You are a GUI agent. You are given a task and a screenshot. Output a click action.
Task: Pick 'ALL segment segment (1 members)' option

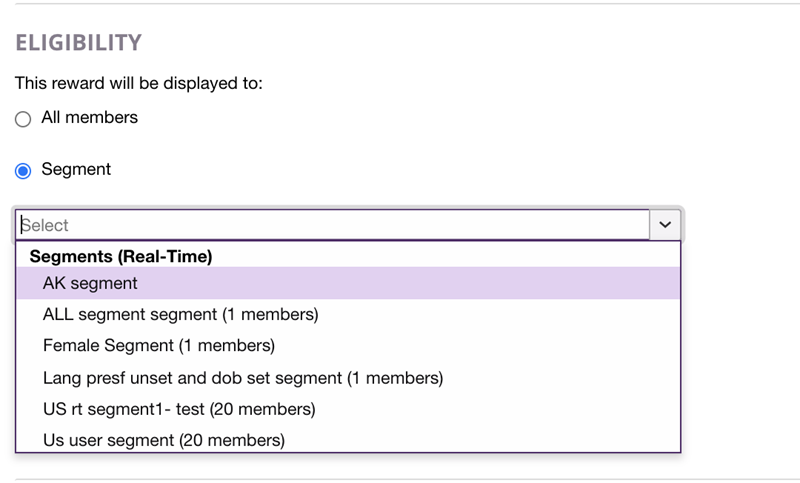(x=180, y=315)
